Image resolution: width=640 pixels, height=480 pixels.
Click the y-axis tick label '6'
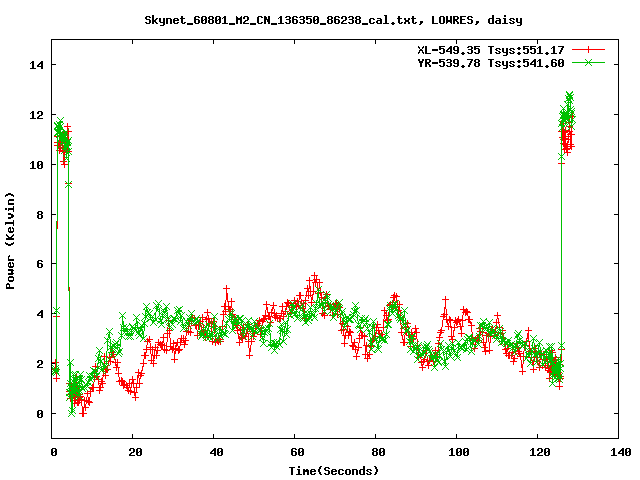pyautogui.click(x=40, y=264)
